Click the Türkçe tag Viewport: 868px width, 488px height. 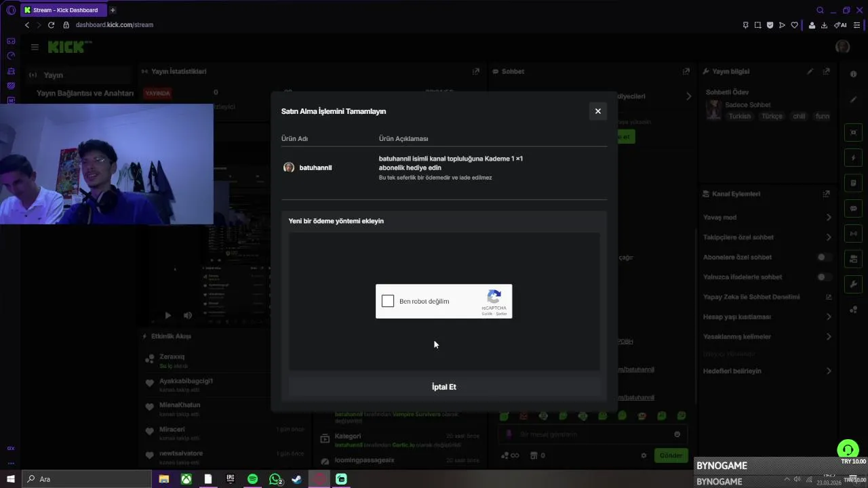[x=772, y=117]
